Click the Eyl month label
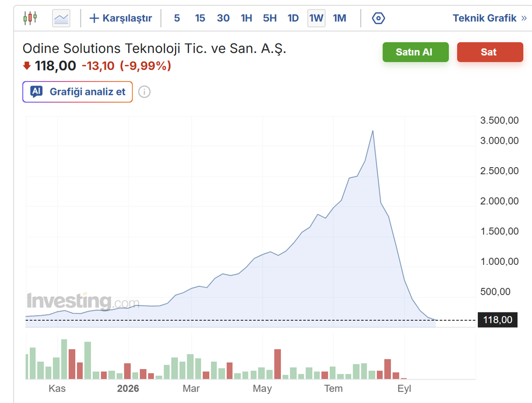This screenshot has height=403, width=532. click(x=404, y=388)
